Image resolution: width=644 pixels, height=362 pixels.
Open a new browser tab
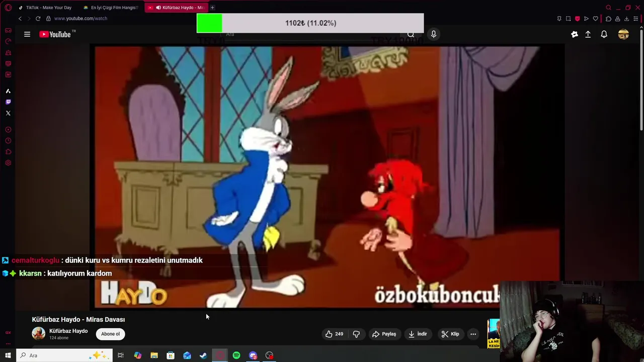[x=212, y=8]
